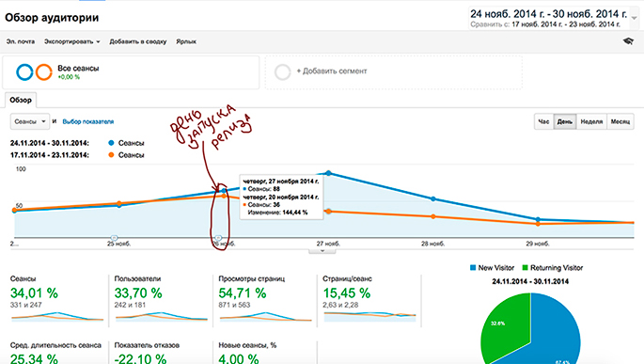Expand the Экспортировать menu
Screen dimensions: 644x364
(x=71, y=41)
